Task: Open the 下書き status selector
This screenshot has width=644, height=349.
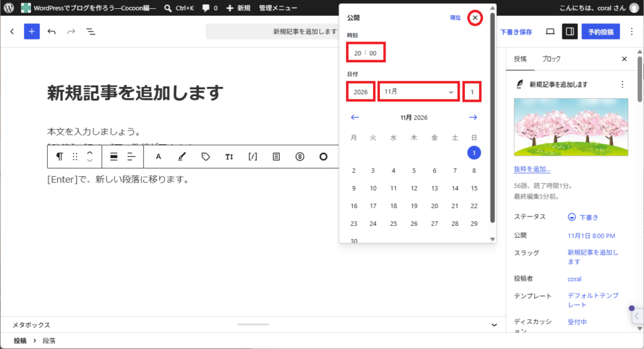Action: [x=583, y=217]
